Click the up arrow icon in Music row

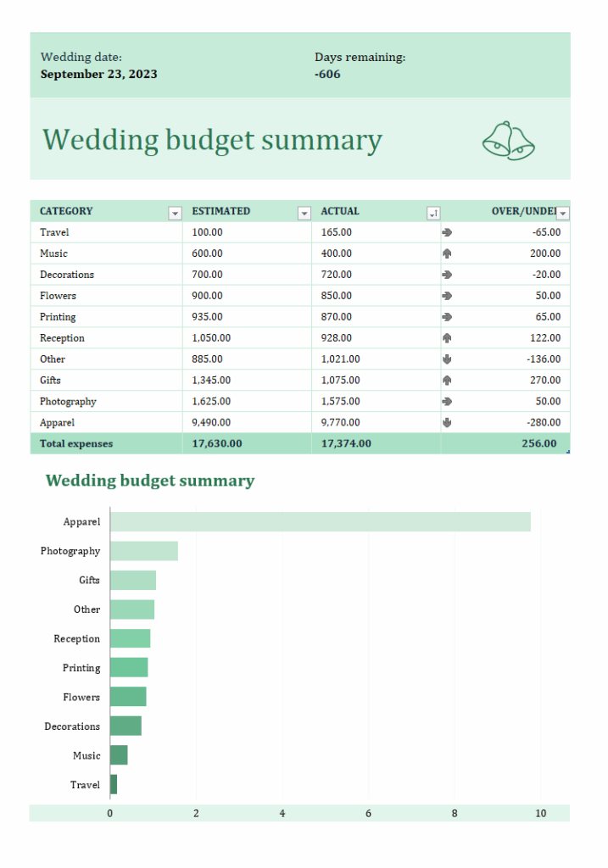click(x=448, y=253)
